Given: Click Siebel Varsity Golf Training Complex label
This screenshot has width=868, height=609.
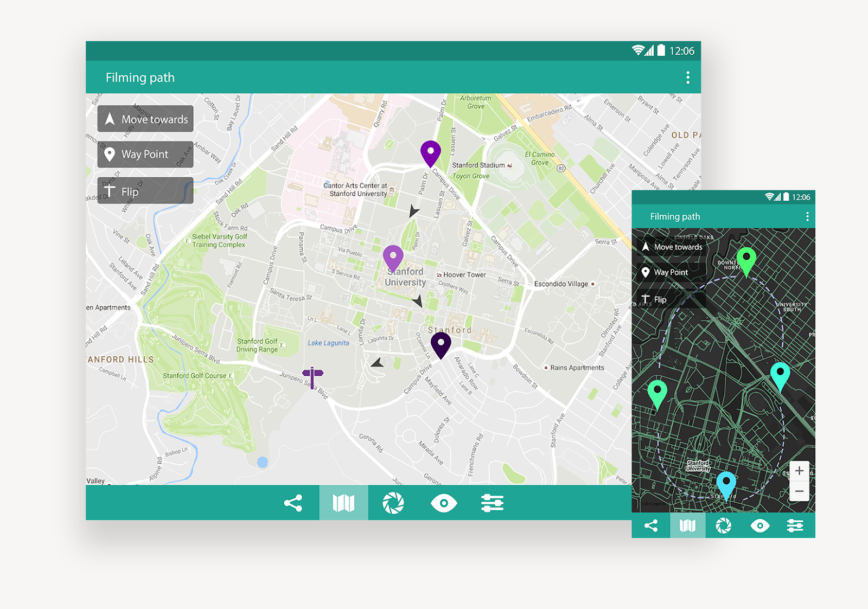Looking at the screenshot, I should (219, 241).
